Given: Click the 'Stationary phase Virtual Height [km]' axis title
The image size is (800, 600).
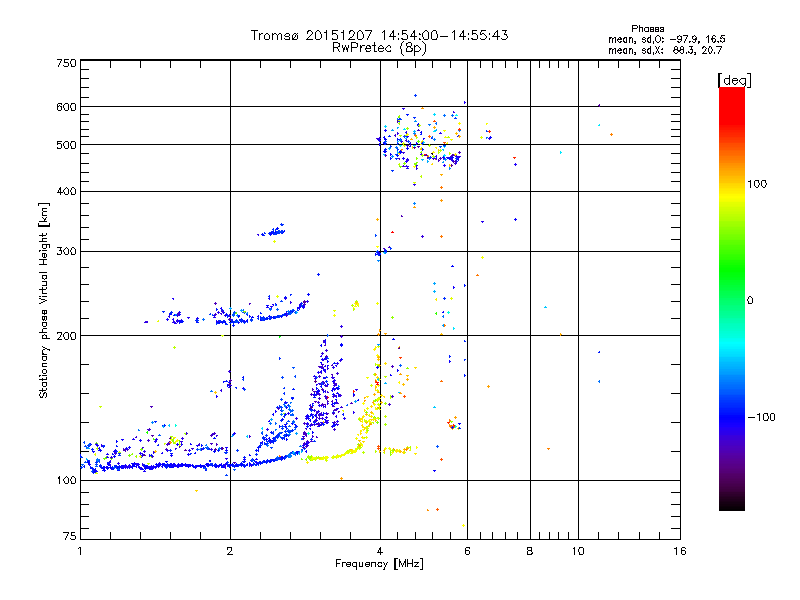Looking at the screenshot, I should pyautogui.click(x=44, y=300).
